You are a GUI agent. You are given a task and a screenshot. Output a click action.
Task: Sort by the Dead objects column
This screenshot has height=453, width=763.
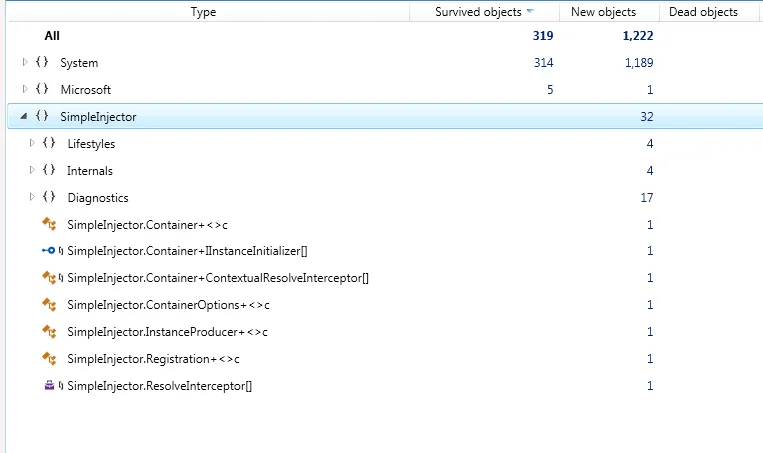(704, 12)
